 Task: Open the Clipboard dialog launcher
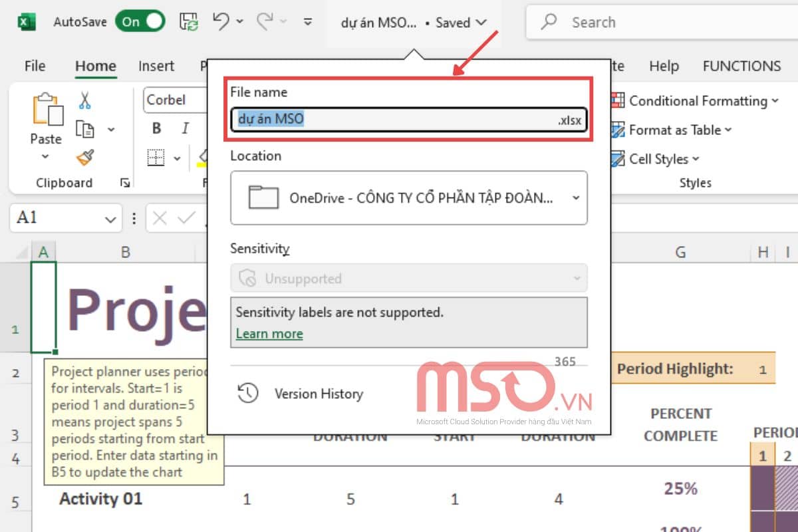(x=124, y=183)
